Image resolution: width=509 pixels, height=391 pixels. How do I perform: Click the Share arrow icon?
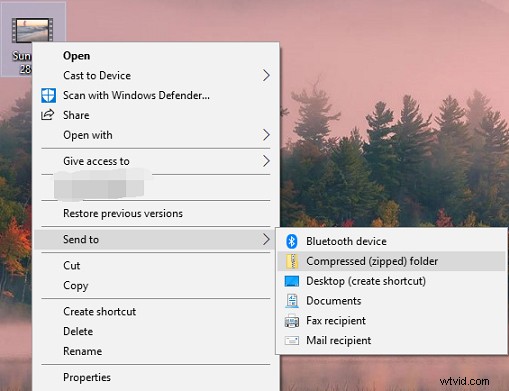pyautogui.click(x=48, y=115)
